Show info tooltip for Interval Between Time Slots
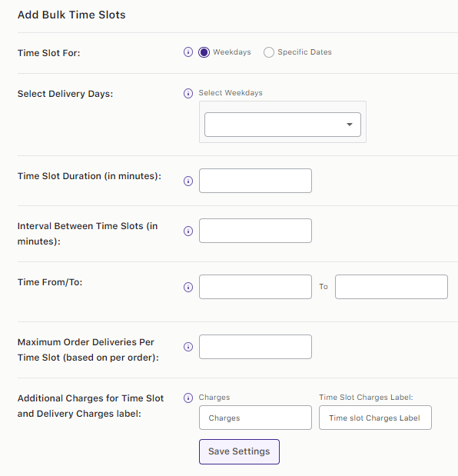Image resolution: width=458 pixels, height=476 pixels. click(x=188, y=231)
